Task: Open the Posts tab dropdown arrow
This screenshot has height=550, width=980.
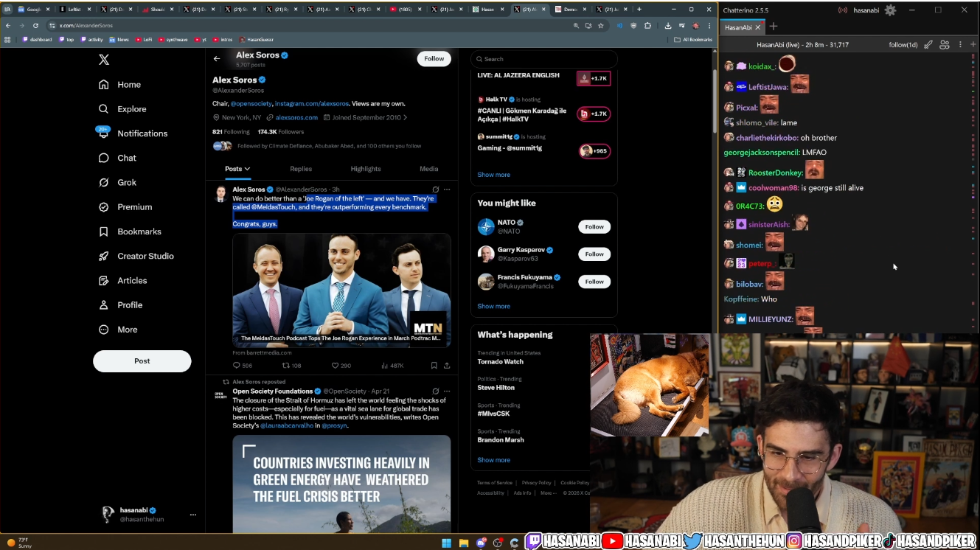Action: (x=247, y=169)
